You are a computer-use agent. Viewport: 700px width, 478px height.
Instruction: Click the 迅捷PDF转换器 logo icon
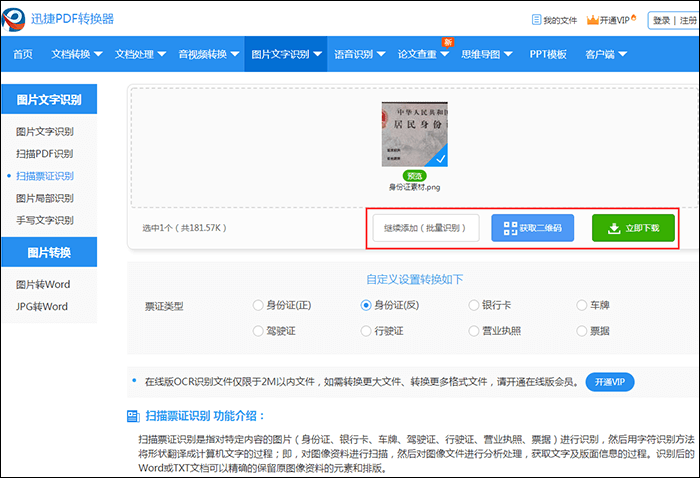[13, 19]
